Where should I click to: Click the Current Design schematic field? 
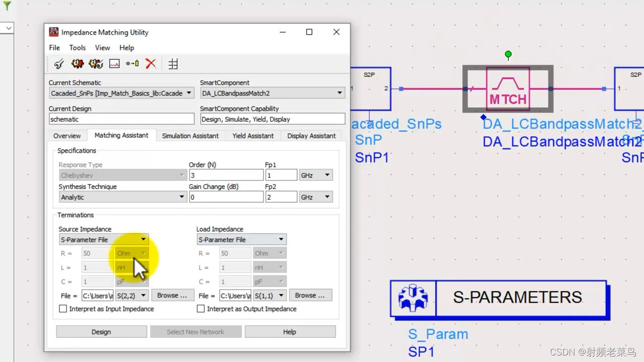tap(121, 119)
